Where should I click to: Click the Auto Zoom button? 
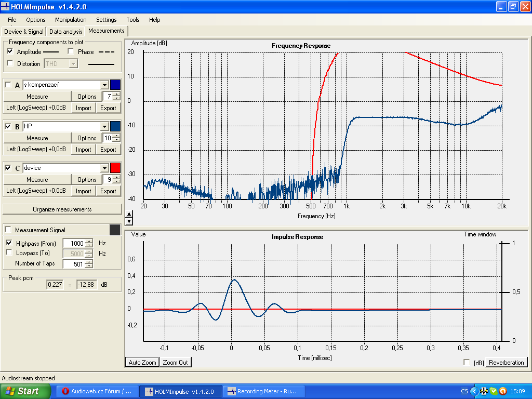[142, 362]
